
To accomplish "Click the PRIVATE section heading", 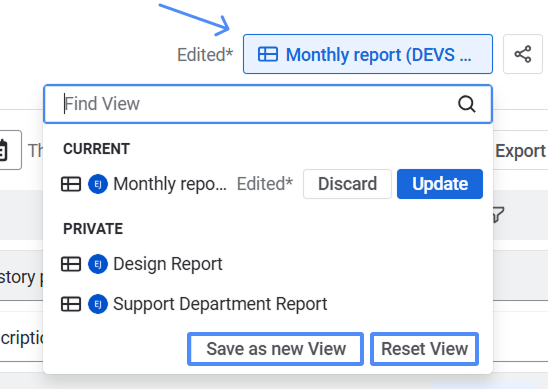I will point(93,229).
